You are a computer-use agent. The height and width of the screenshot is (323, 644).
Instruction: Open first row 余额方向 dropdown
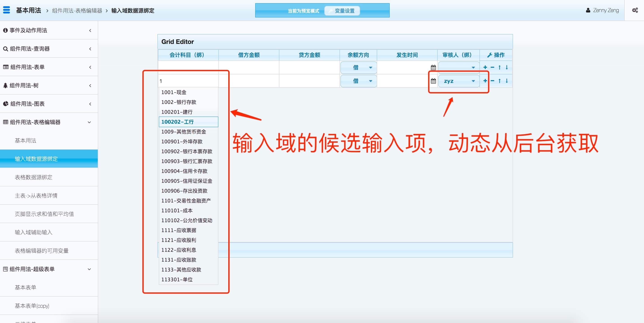point(359,67)
